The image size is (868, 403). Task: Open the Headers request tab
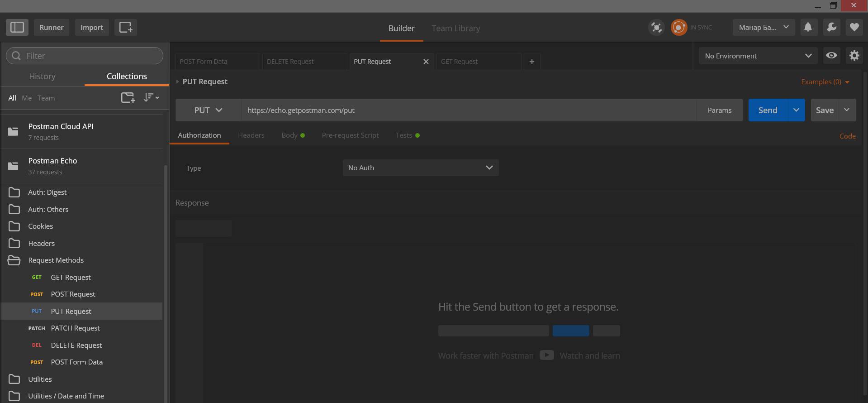pyautogui.click(x=251, y=135)
